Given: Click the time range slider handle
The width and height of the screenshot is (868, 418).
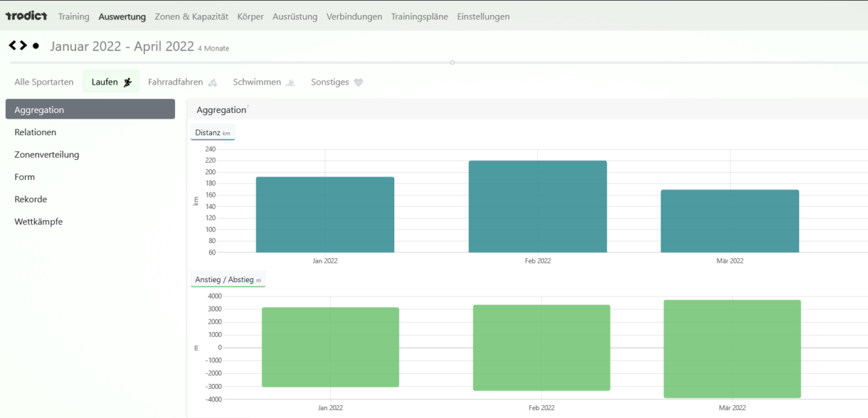Looking at the screenshot, I should pyautogui.click(x=452, y=63).
